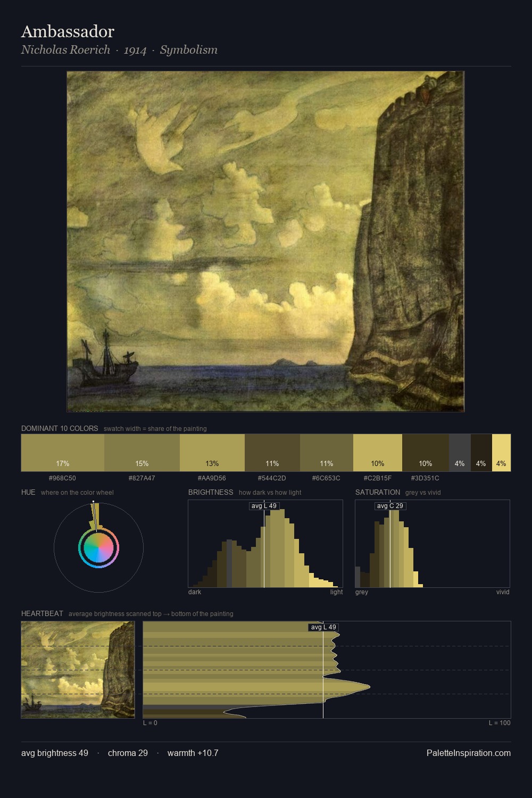Click the grey 4% swatch
532x798 pixels.
coord(460,453)
